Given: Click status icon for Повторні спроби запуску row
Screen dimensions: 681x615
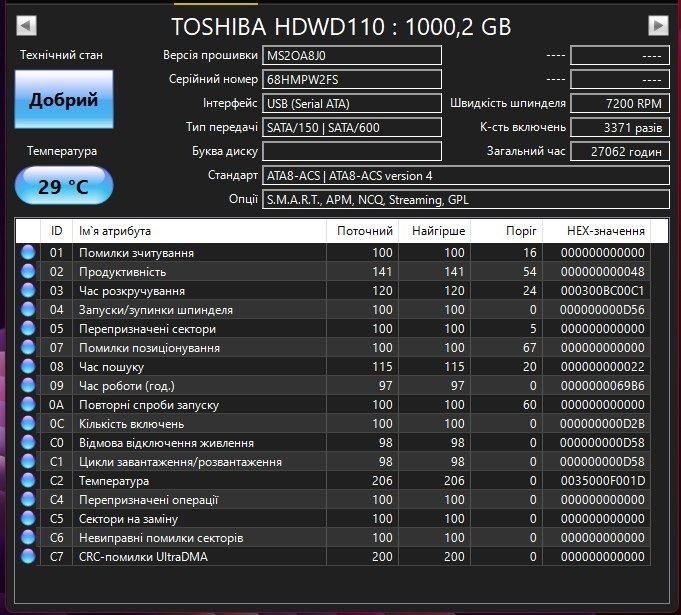Looking at the screenshot, I should coord(28,404).
